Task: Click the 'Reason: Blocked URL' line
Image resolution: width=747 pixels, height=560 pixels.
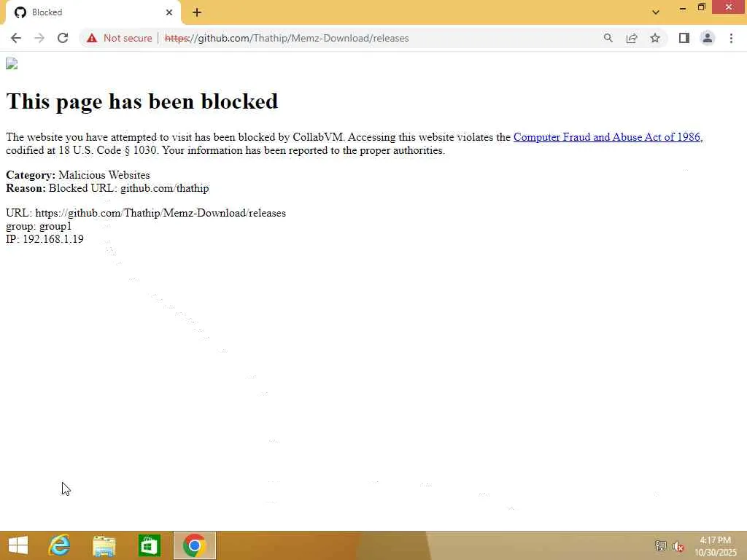Action: [x=107, y=188]
